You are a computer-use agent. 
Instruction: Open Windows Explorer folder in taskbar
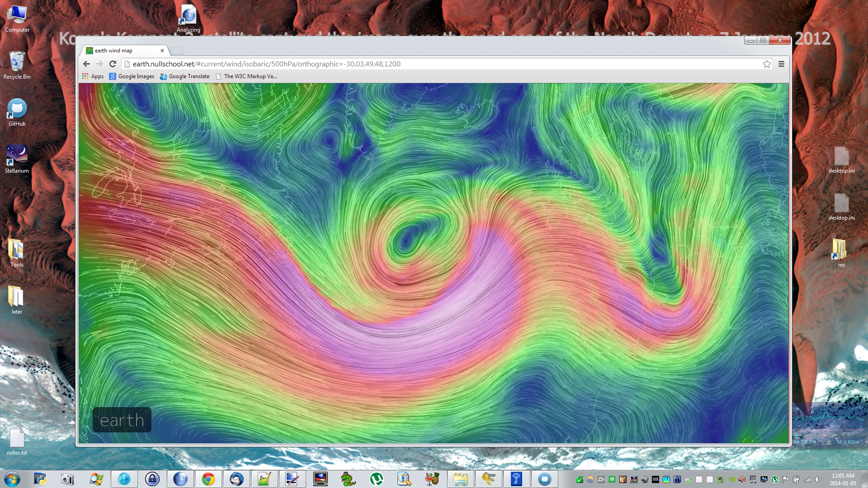click(460, 479)
